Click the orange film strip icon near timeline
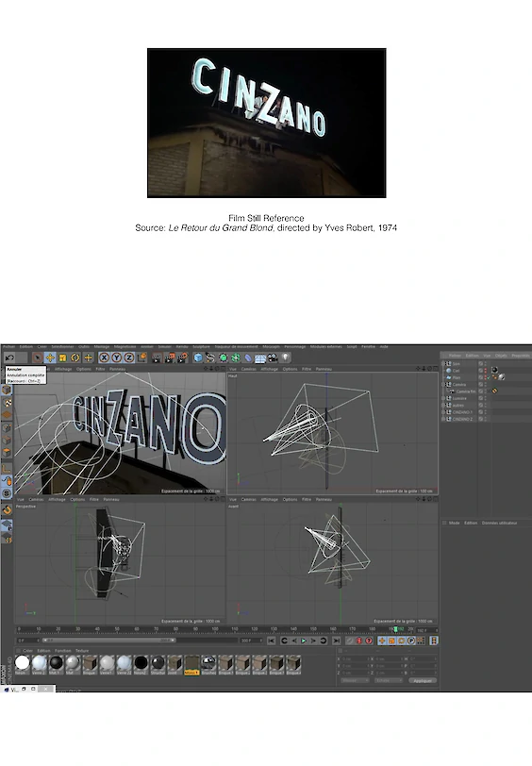The height and width of the screenshot is (766, 532). click(433, 641)
